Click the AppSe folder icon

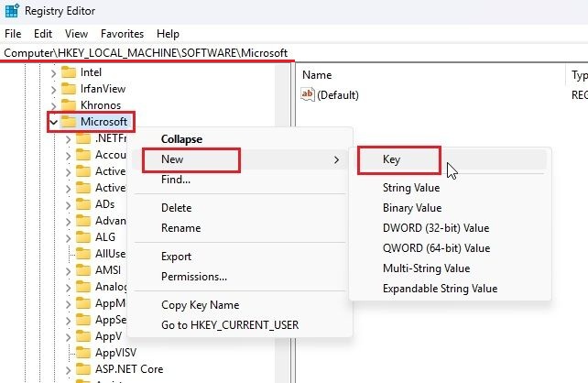point(83,320)
